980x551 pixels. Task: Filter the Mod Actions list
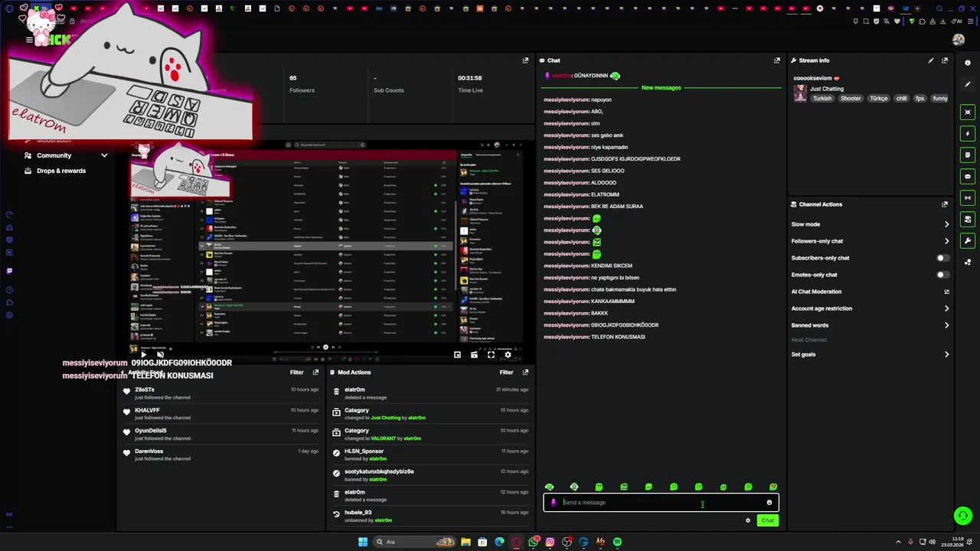pos(507,373)
